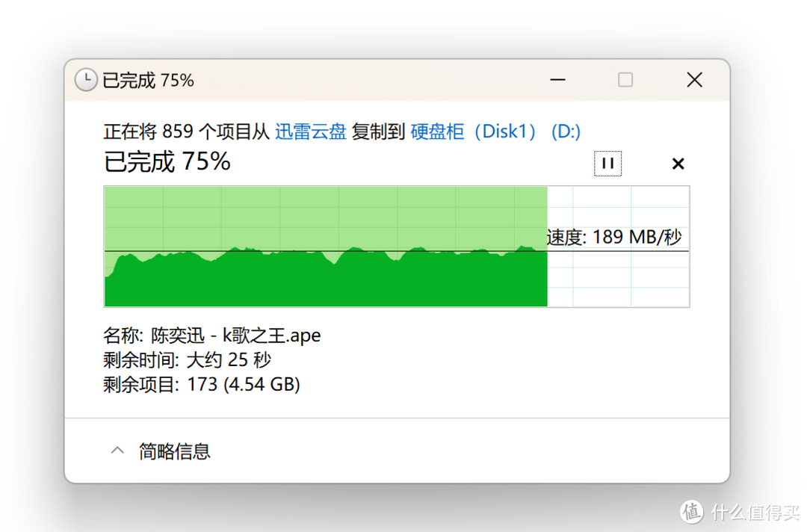Select the large 已完成 75% heading
The width and height of the screenshot is (807, 532).
click(167, 161)
